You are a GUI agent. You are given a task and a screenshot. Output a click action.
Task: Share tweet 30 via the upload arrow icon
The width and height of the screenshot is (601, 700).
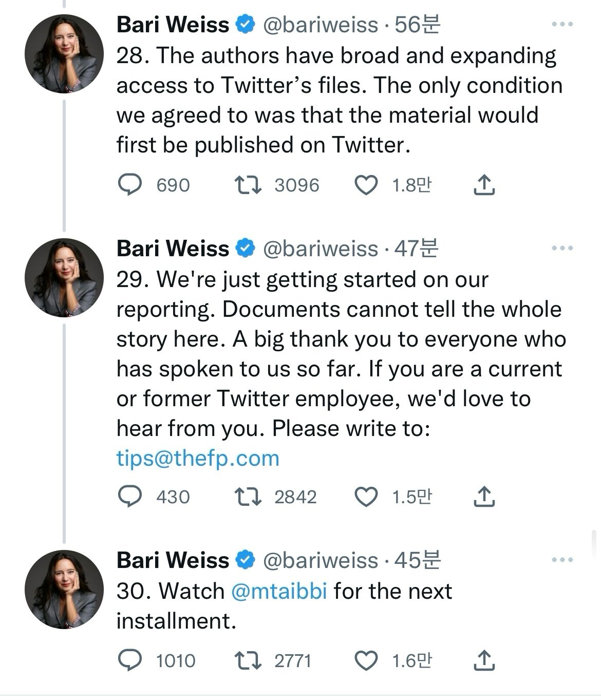483,660
